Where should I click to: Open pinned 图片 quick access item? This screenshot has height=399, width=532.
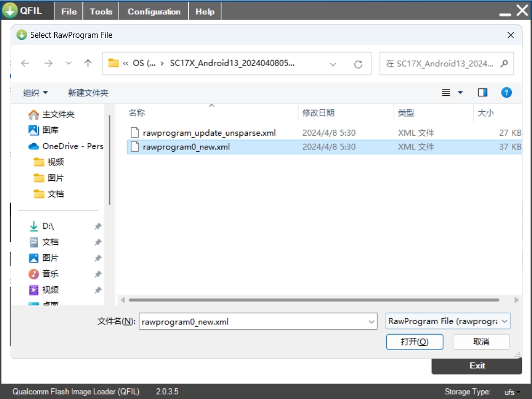pos(44,258)
